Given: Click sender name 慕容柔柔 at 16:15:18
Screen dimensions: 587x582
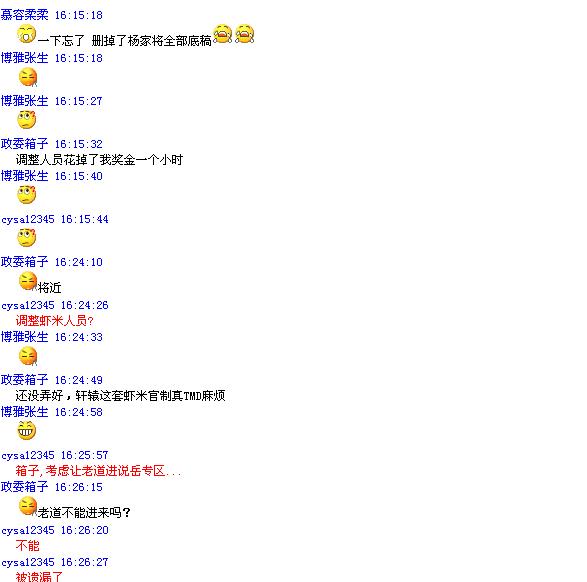Looking at the screenshot, I should (x=25, y=15).
